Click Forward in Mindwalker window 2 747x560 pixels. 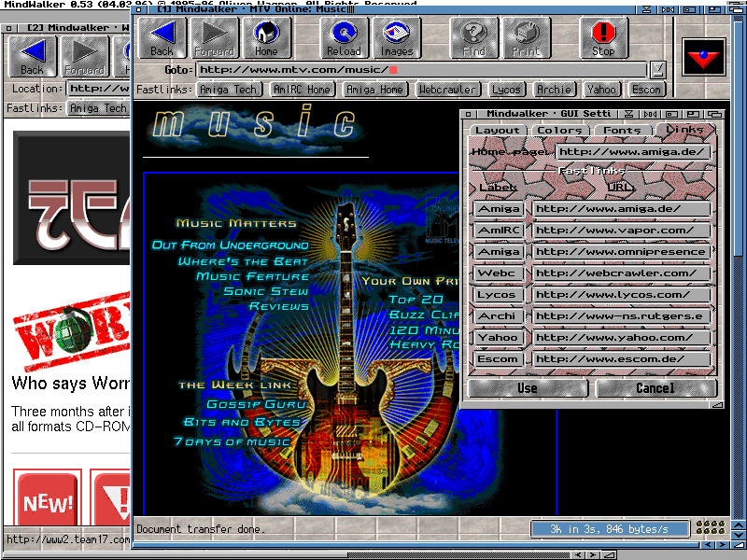84,57
